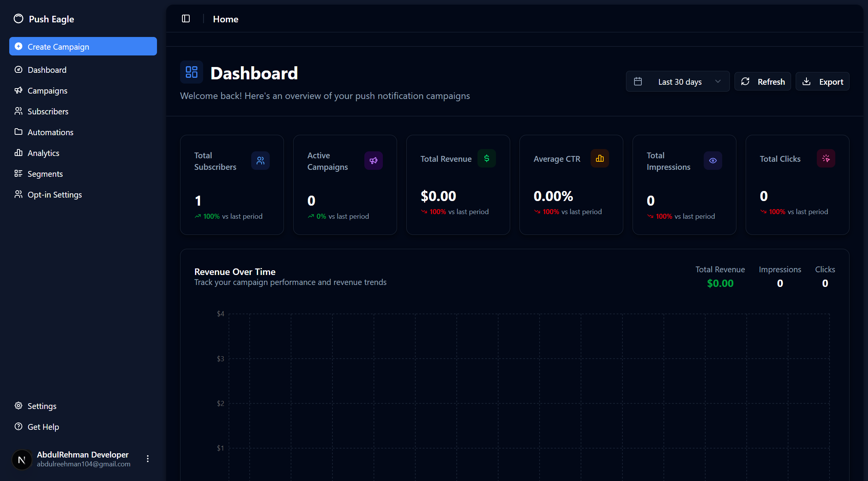868x481 pixels.
Task: Click the Total Revenue card $0.00 value
Action: pyautogui.click(x=438, y=196)
